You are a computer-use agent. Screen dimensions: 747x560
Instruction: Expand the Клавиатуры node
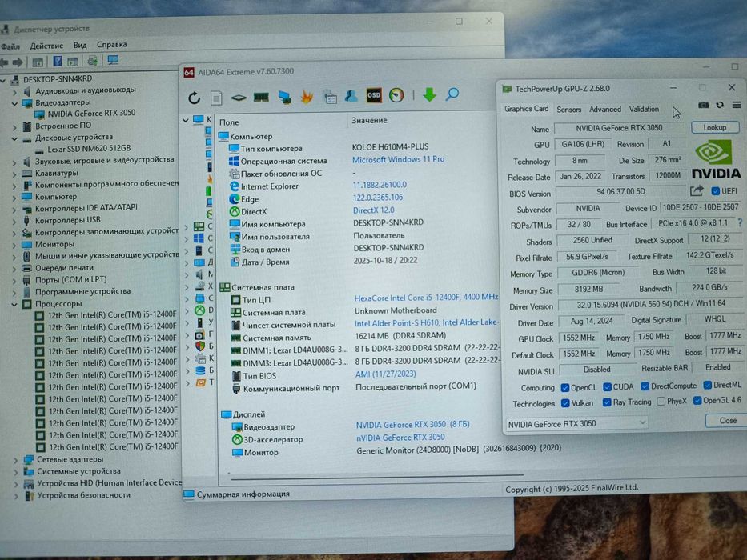[14, 174]
